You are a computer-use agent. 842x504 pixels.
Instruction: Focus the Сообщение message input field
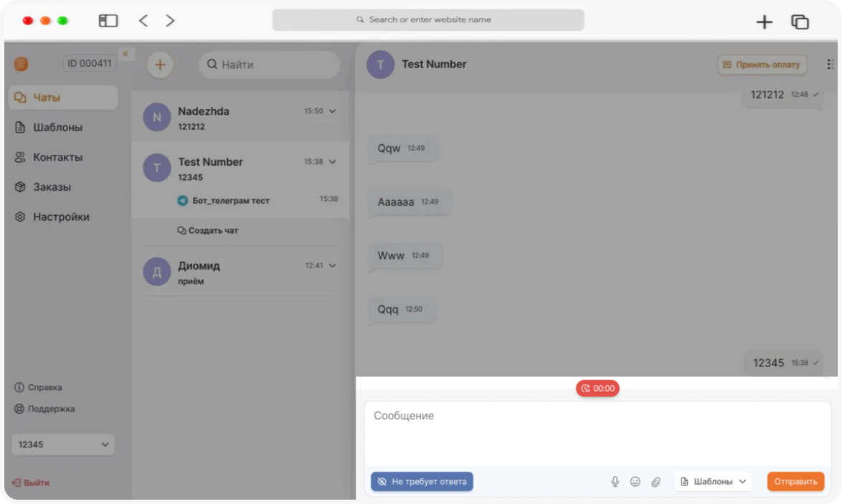pos(597,434)
